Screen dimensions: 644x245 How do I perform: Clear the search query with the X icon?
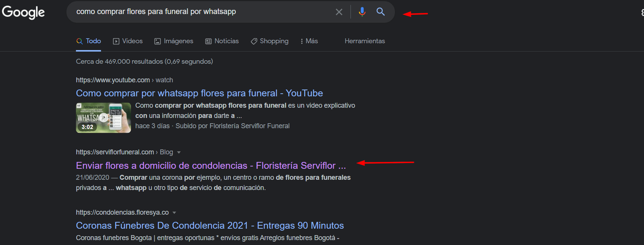click(339, 12)
